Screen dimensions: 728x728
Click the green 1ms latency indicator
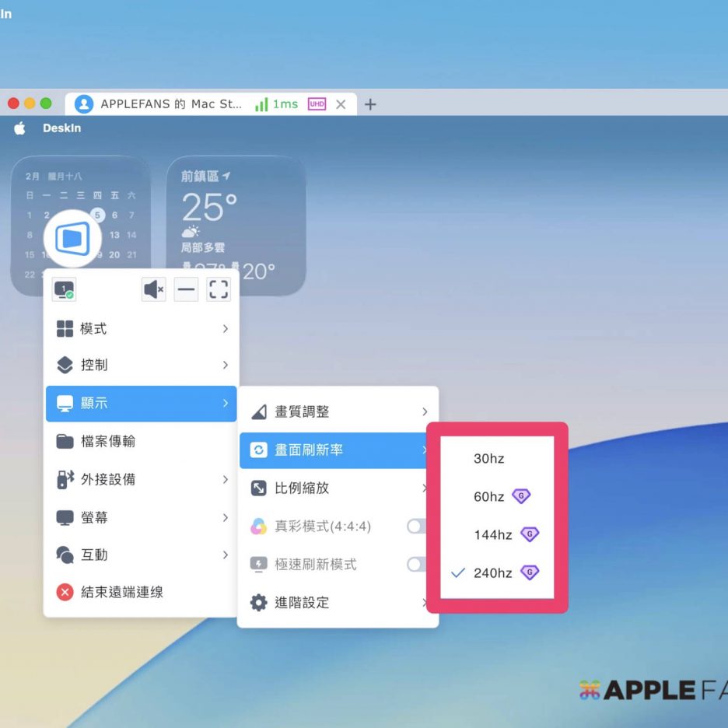click(276, 104)
